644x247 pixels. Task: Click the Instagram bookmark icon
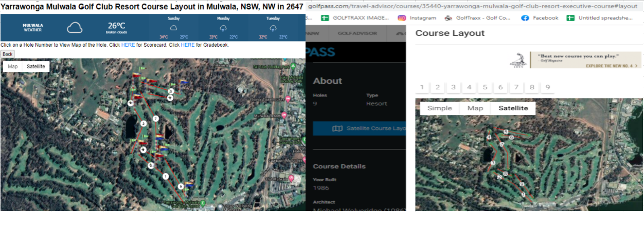tap(401, 17)
